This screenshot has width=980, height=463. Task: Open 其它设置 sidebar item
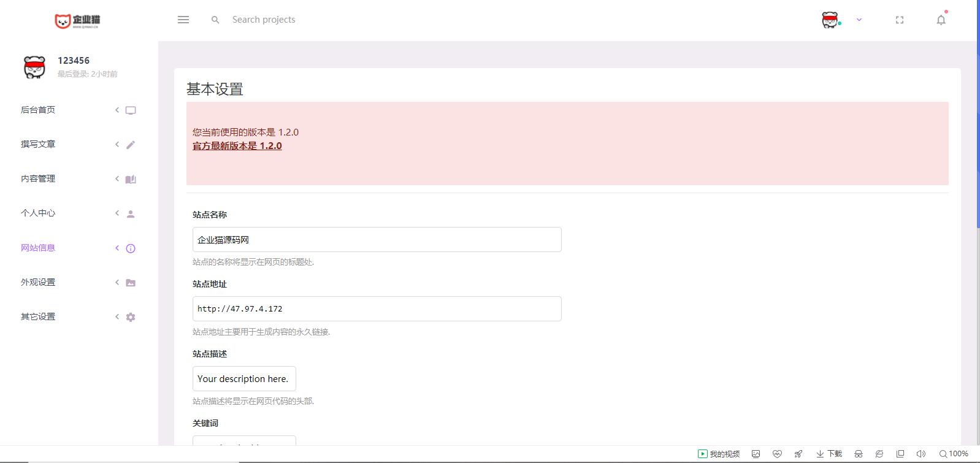point(38,316)
